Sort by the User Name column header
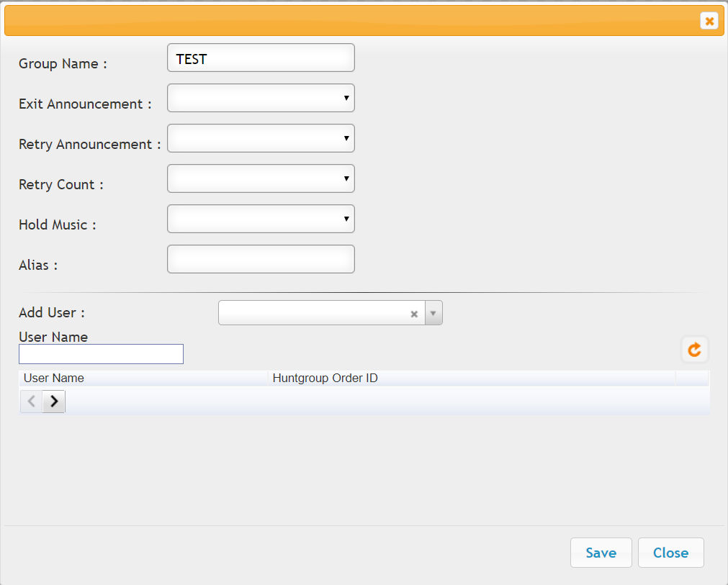This screenshot has height=585, width=728. coord(143,378)
